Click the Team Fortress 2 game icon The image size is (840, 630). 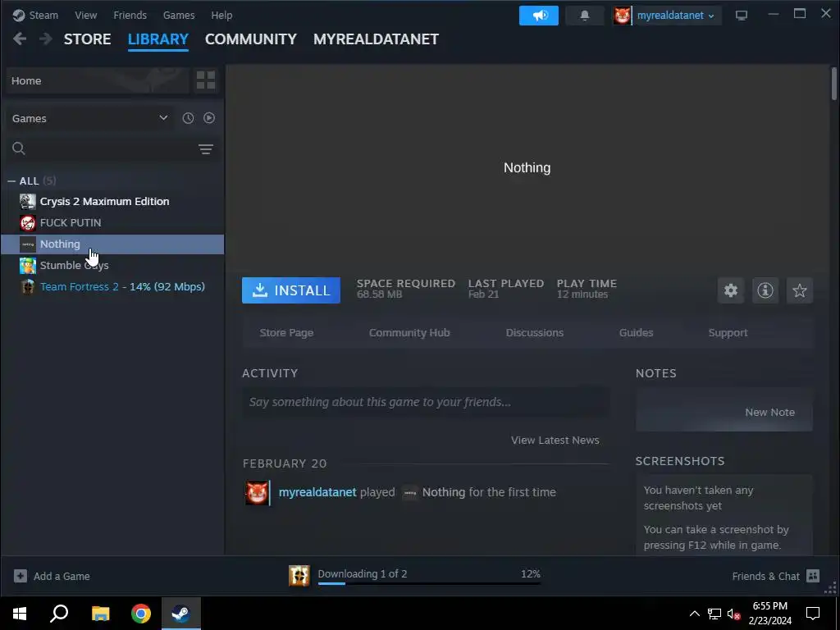pos(27,286)
